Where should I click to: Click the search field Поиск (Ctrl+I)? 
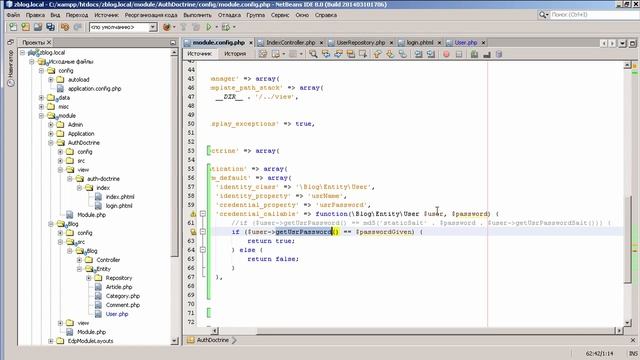point(595,15)
